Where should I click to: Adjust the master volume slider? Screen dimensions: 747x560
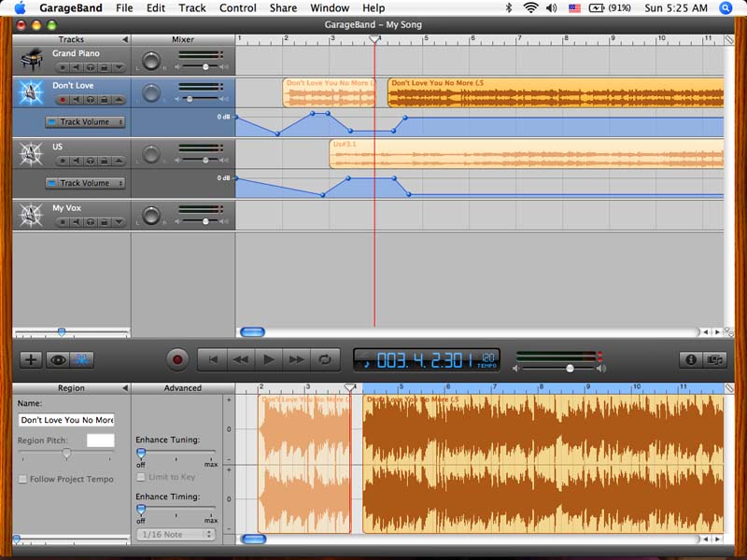coord(570,369)
